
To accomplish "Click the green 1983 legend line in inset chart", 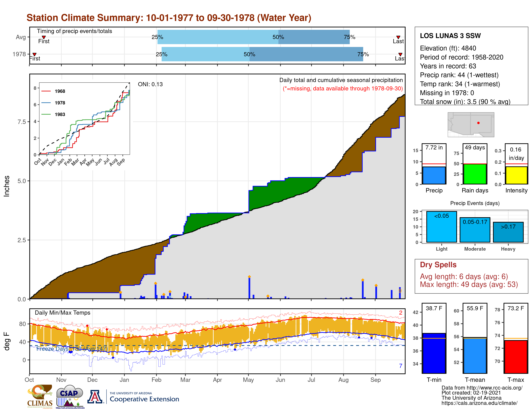I will [46, 114].
